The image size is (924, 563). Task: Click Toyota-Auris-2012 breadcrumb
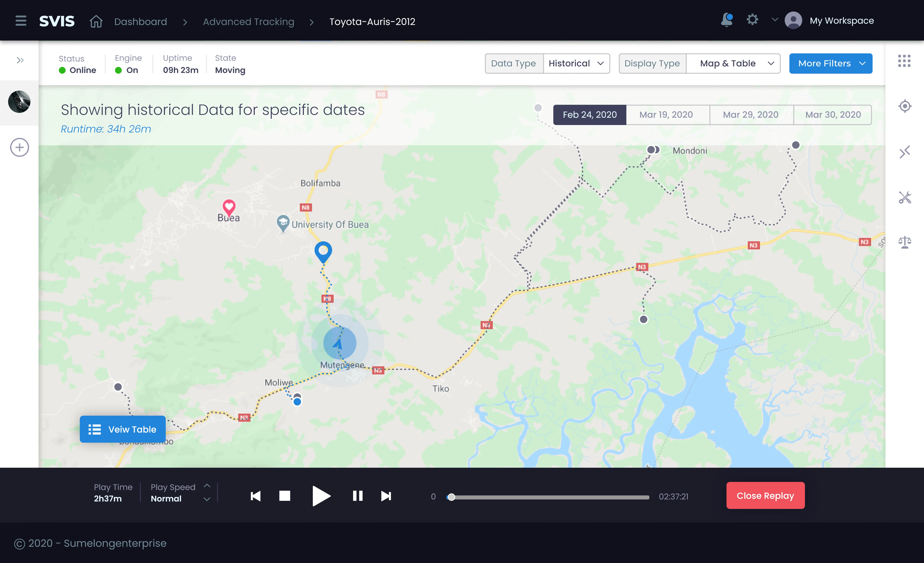(x=372, y=22)
